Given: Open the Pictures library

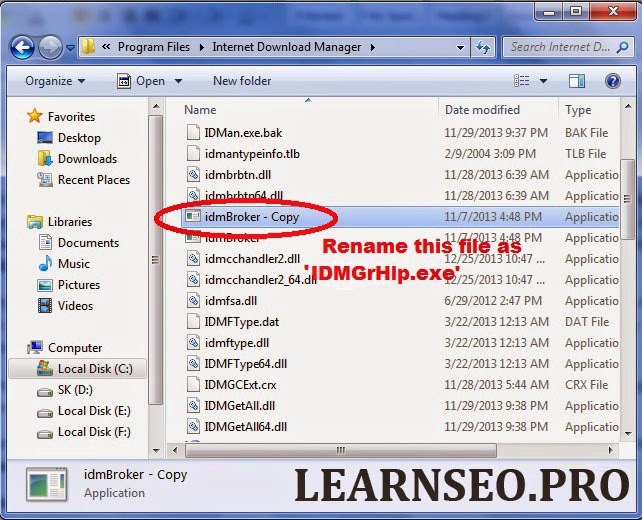Looking at the screenshot, I should coord(68,285).
